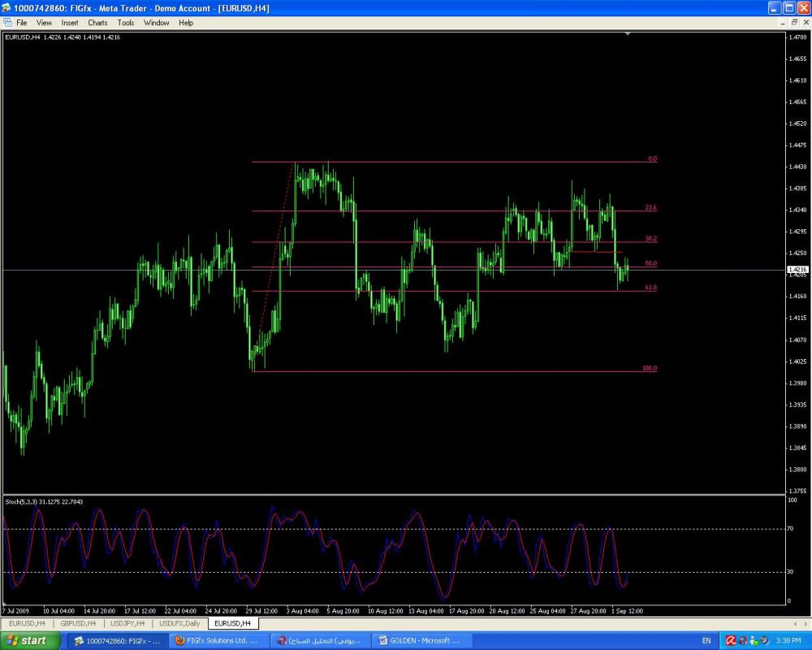Viewport: 812px width, 650px height.
Task: Switch to the USDJPY,H4 chart tab
Action: click(127, 623)
